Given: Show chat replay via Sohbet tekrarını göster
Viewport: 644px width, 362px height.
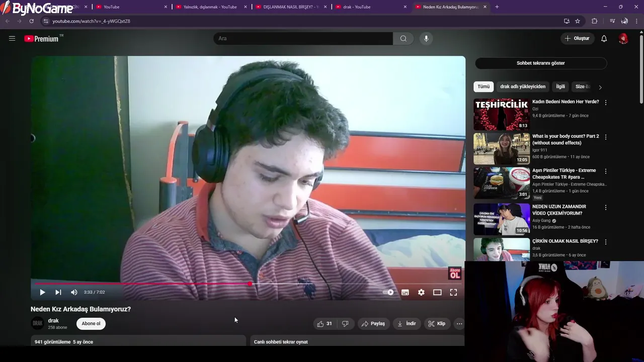Looking at the screenshot, I should click(x=541, y=63).
